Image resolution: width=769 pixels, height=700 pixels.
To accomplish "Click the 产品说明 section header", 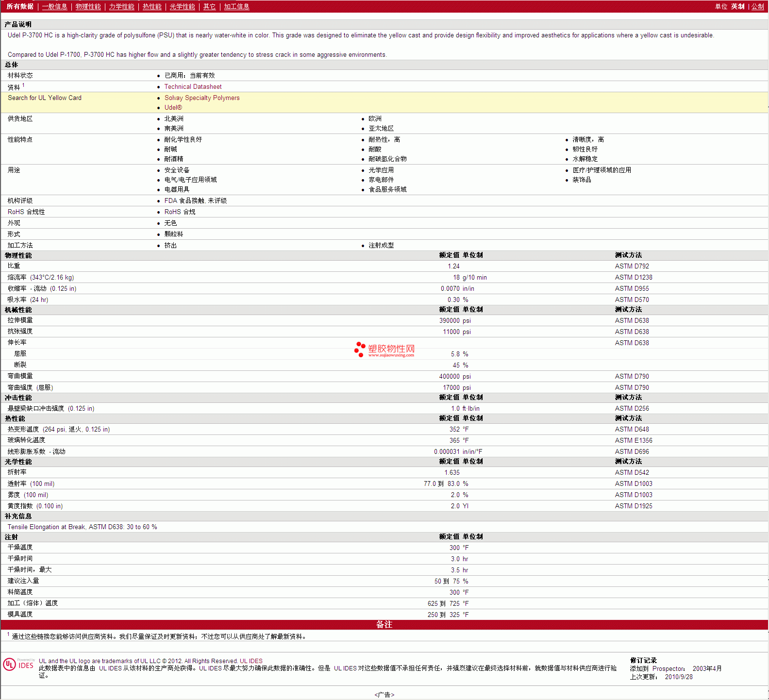I will 18,24.
